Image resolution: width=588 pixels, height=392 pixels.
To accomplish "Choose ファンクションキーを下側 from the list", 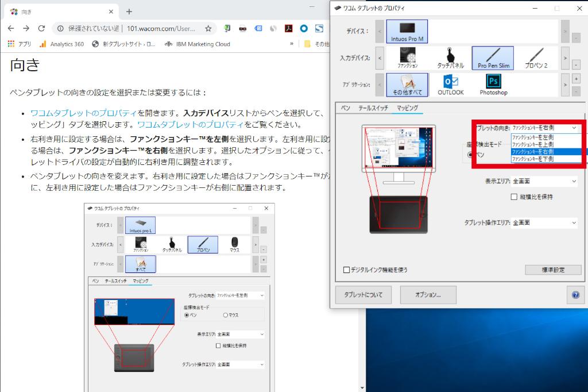I will [547, 159].
